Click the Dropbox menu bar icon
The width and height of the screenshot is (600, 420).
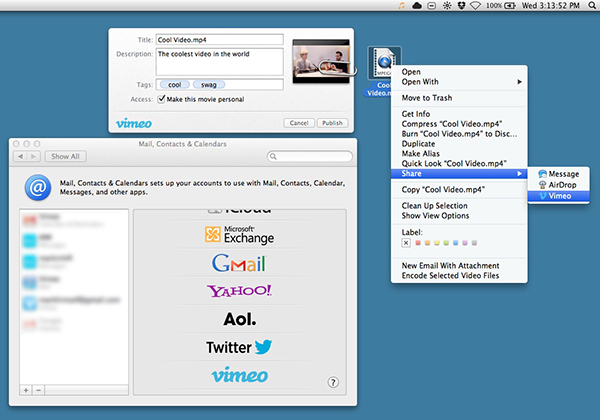coord(461,5)
